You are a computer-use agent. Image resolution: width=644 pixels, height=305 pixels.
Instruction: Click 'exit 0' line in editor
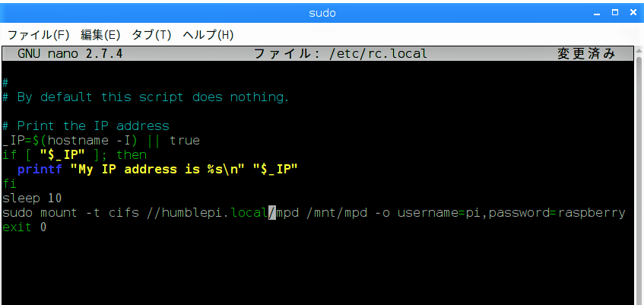tap(24, 227)
